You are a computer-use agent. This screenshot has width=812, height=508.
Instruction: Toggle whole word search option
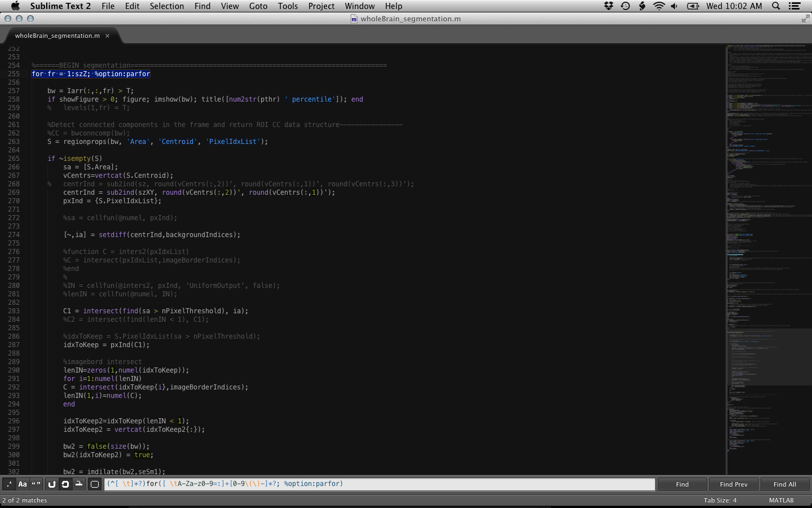coord(36,484)
